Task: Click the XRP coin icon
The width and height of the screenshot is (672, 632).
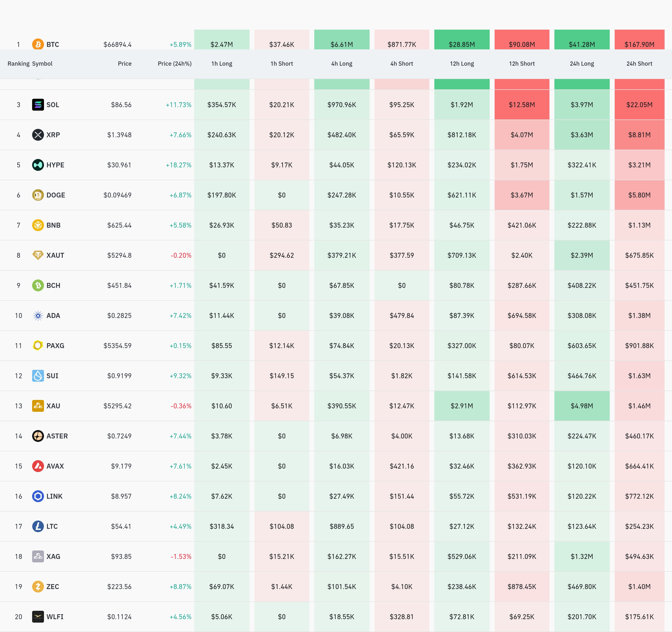Action: pyautogui.click(x=38, y=135)
